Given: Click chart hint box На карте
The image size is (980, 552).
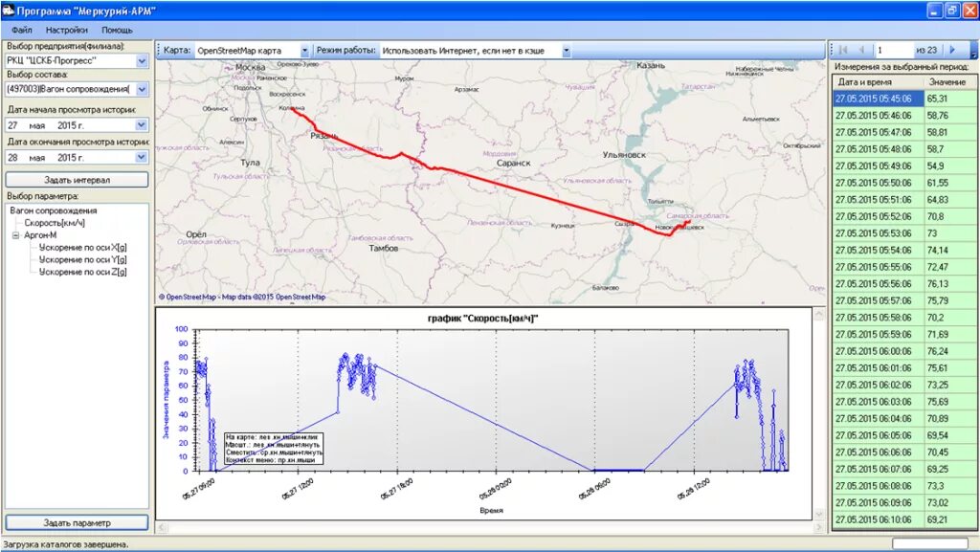Looking at the screenshot, I should coord(275,449).
